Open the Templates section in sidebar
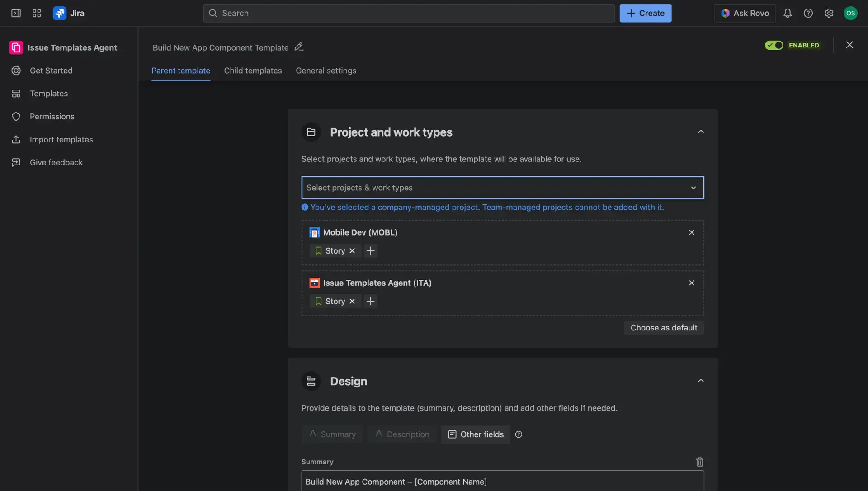Viewport: 868px width, 491px height. (48, 94)
